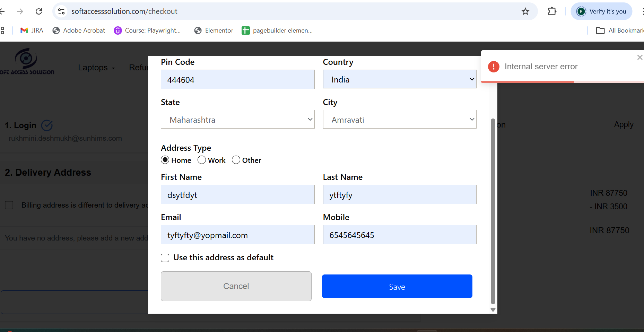644x332 pixels.
Task: Reload the page with the refresh icon
Action: [x=39, y=11]
